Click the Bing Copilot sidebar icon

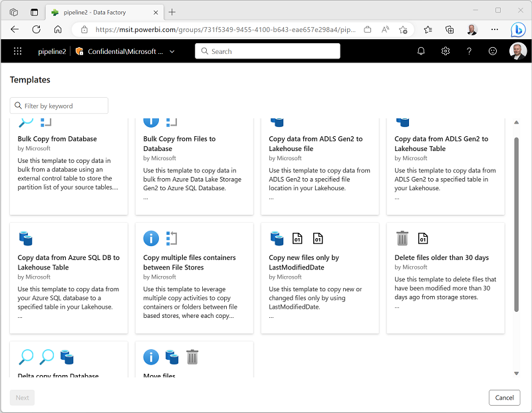518,30
